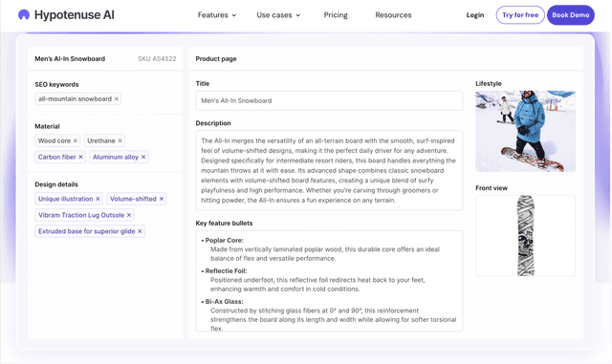The image size is (612, 364).
Task: Remove the all-mountain snowboard keyword tag
Action: 117,99
